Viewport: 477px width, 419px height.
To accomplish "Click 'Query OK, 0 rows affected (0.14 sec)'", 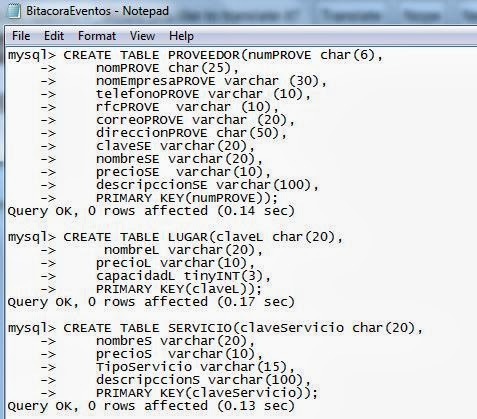I will [x=151, y=211].
